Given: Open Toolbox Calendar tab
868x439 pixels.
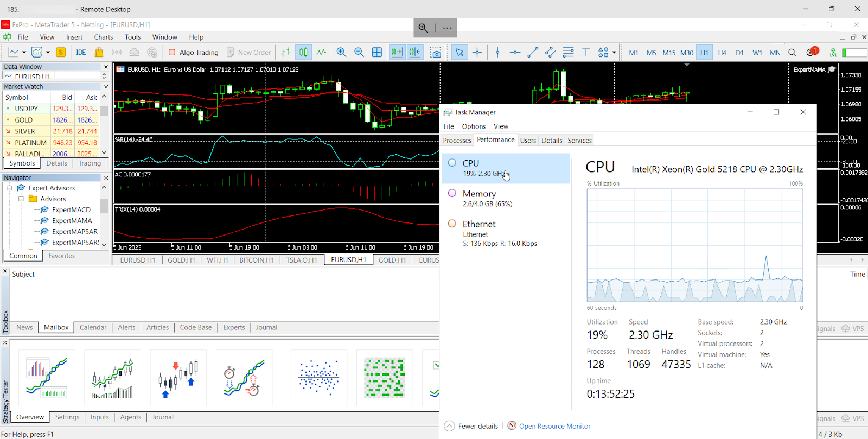Looking at the screenshot, I should [x=93, y=327].
